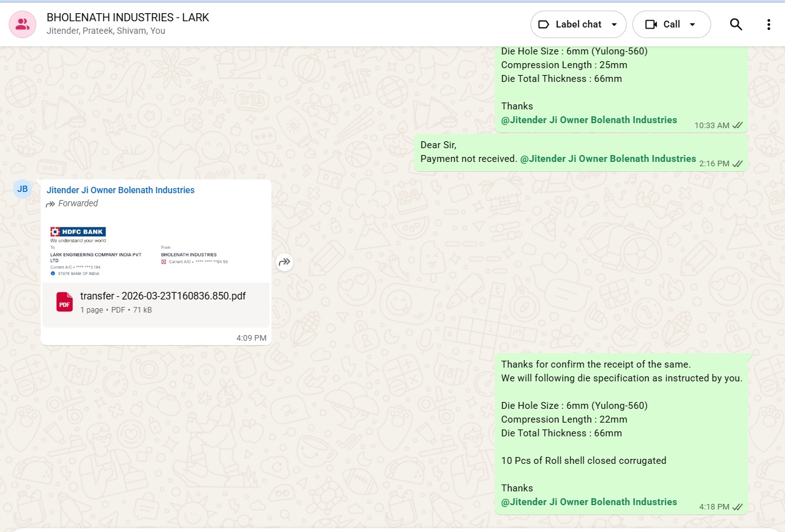Viewport: 785px width, 532px height.
Task: Click the mention in the 10:33 AM message
Action: (589, 120)
